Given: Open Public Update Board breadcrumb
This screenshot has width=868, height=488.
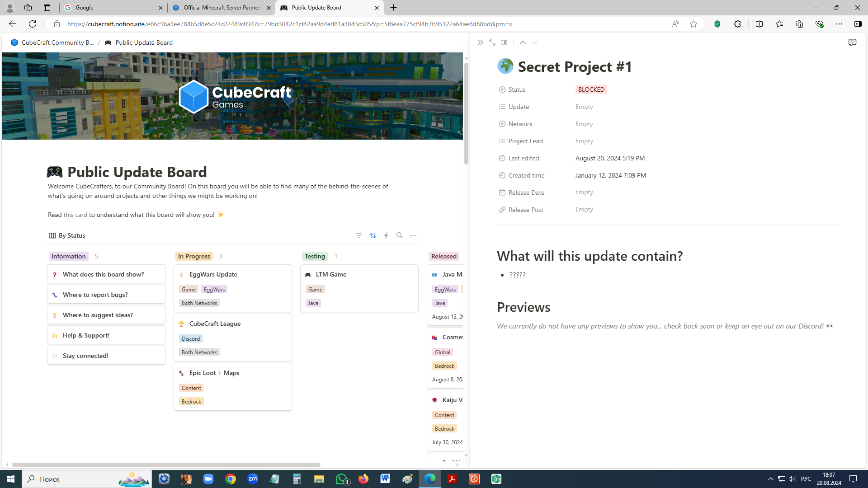Looking at the screenshot, I should click(139, 42).
